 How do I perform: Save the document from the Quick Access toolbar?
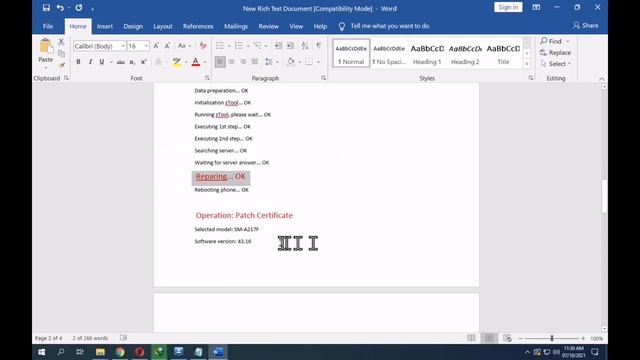[46, 8]
